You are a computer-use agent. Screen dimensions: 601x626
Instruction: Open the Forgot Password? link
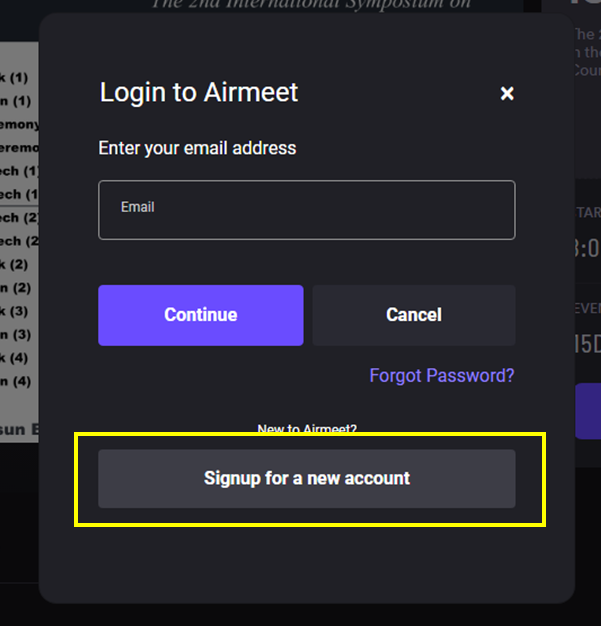click(442, 375)
